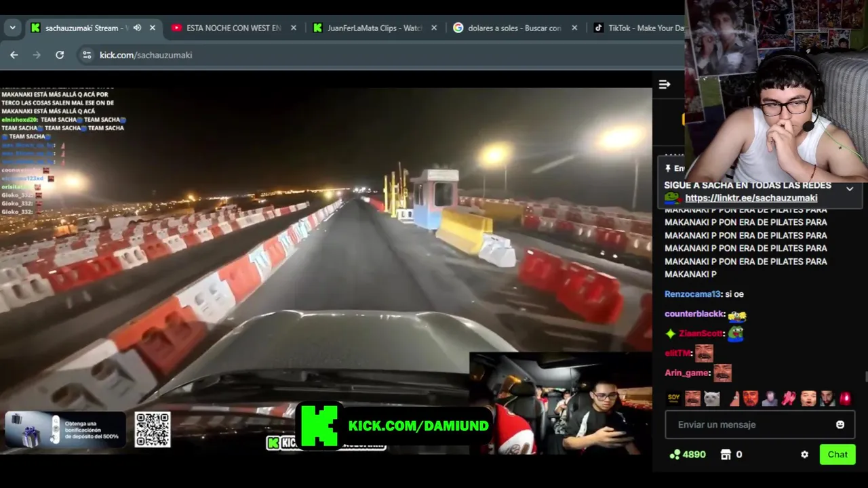Click the emote in Arin_game's message
Viewport: 868px width, 488px height.
[x=722, y=373]
